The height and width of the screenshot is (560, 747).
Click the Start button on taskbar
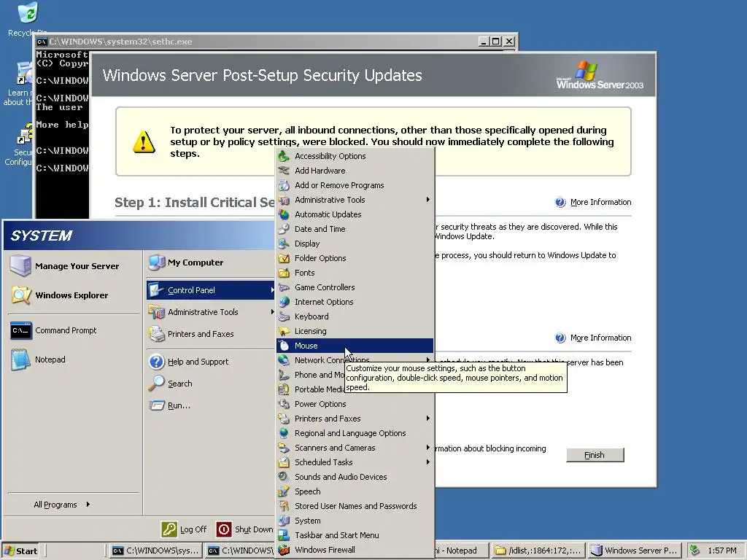(20, 551)
